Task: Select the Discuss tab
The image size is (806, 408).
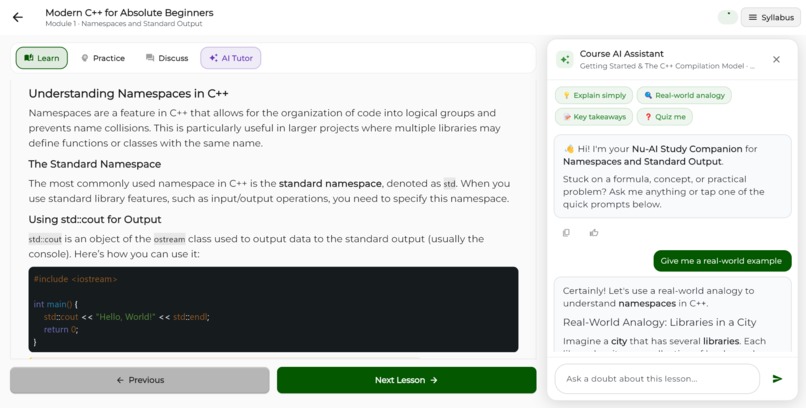Action: [167, 58]
